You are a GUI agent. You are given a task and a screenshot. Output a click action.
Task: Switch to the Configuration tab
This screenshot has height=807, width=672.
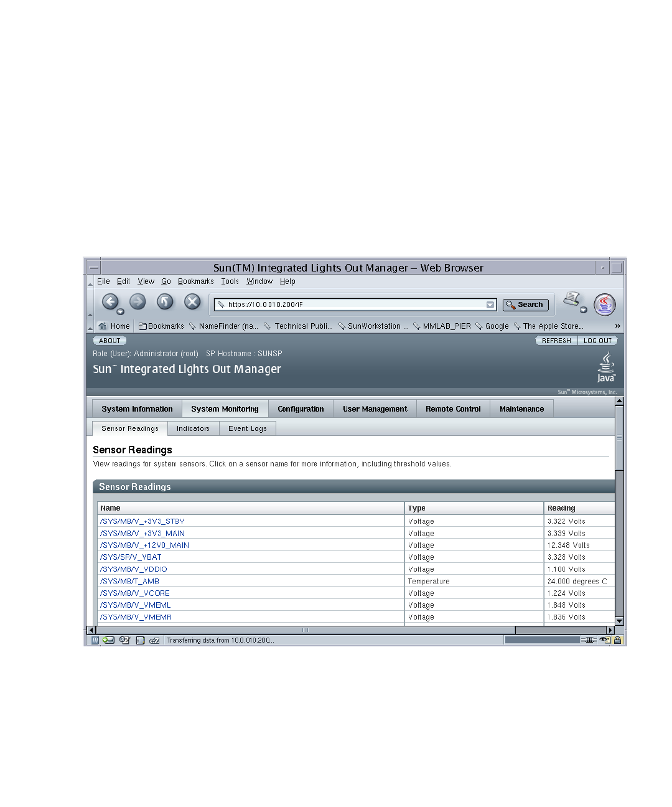click(301, 409)
